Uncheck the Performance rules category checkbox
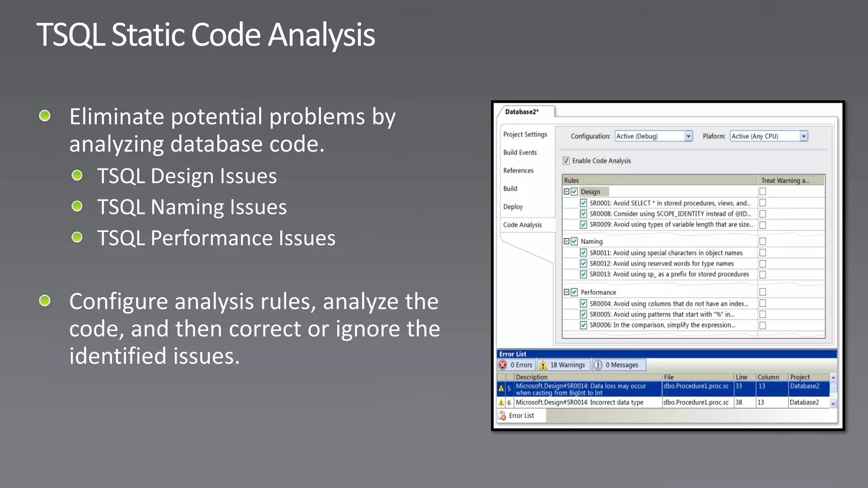Viewport: 868px width, 488px height. [x=574, y=292]
